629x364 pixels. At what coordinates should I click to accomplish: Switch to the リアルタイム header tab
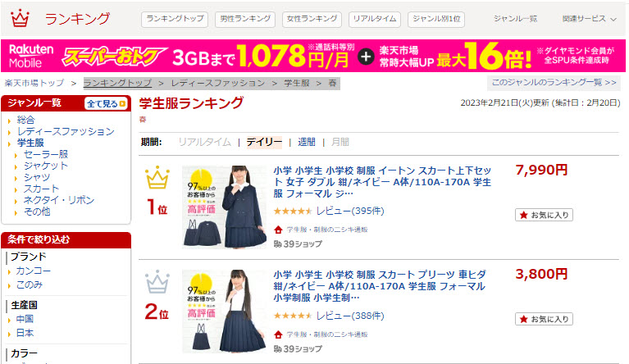(375, 19)
